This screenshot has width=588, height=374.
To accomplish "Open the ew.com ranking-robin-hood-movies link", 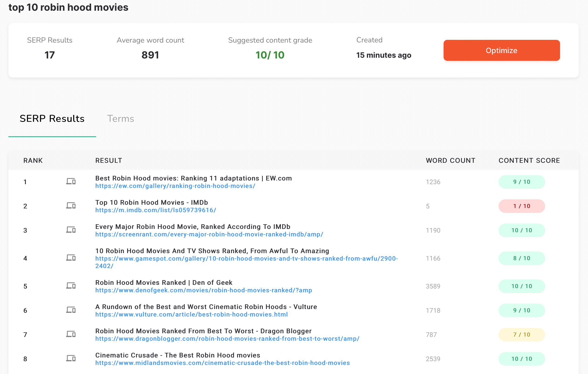I will point(175,186).
